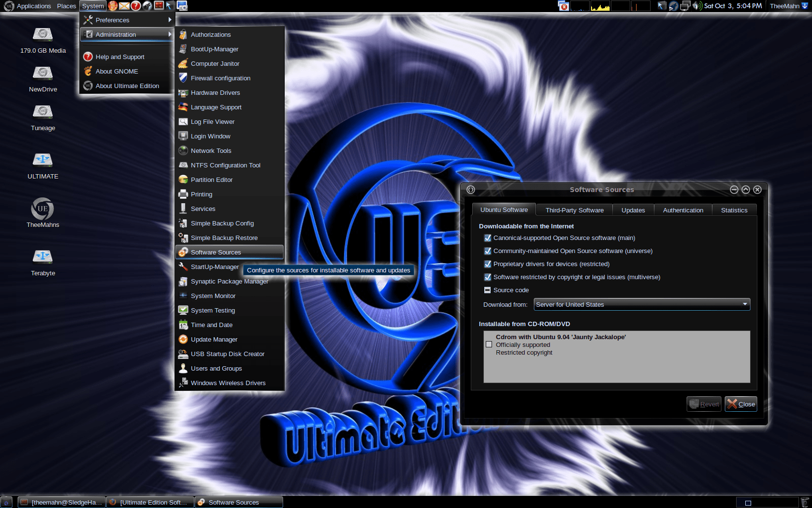The width and height of the screenshot is (812, 508).
Task: Open the TheeMahn user switcher menu
Action: pos(788,6)
